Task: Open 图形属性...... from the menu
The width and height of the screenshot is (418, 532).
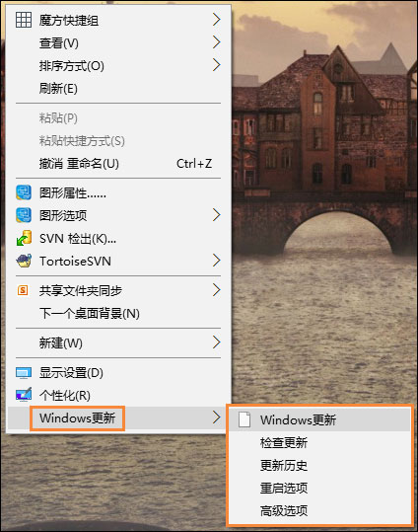Action: pyautogui.click(x=118, y=192)
